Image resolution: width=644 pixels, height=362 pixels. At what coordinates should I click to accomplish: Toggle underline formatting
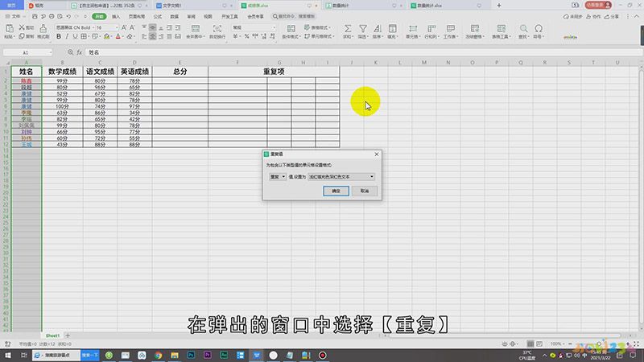click(75, 36)
